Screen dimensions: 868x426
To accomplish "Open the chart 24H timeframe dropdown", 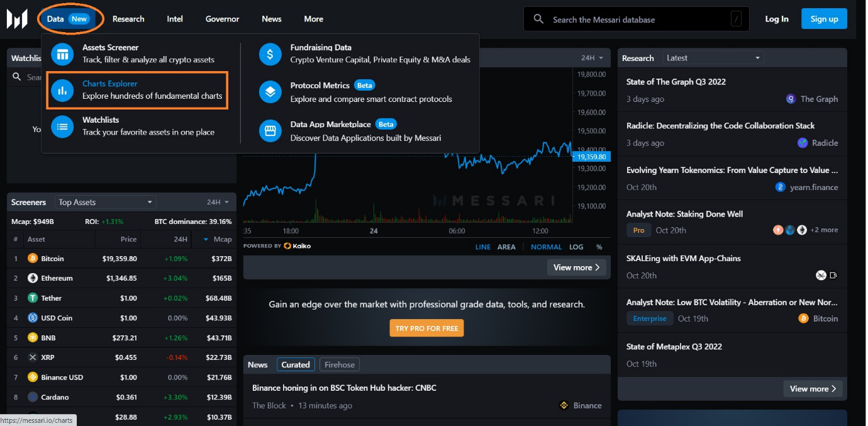I will pos(592,58).
